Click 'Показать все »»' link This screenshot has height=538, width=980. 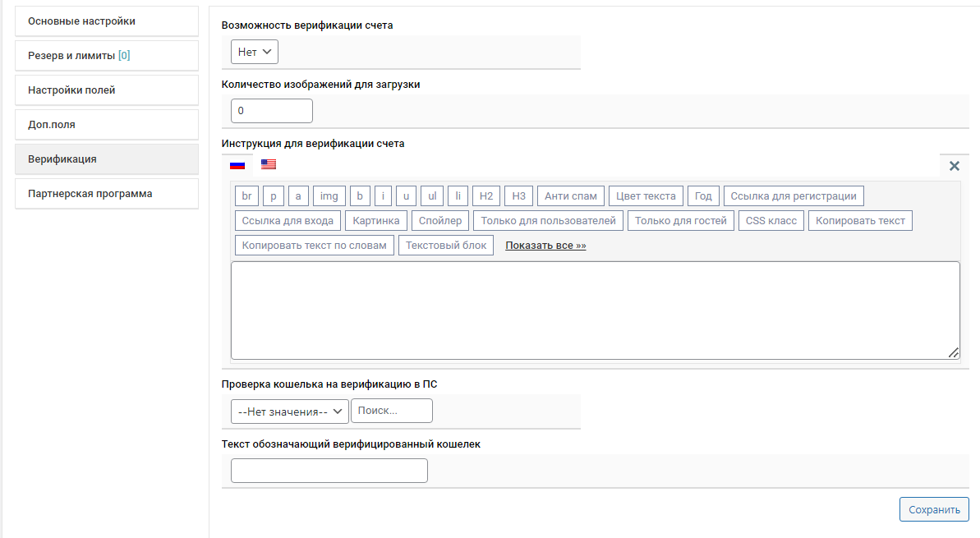tap(545, 246)
